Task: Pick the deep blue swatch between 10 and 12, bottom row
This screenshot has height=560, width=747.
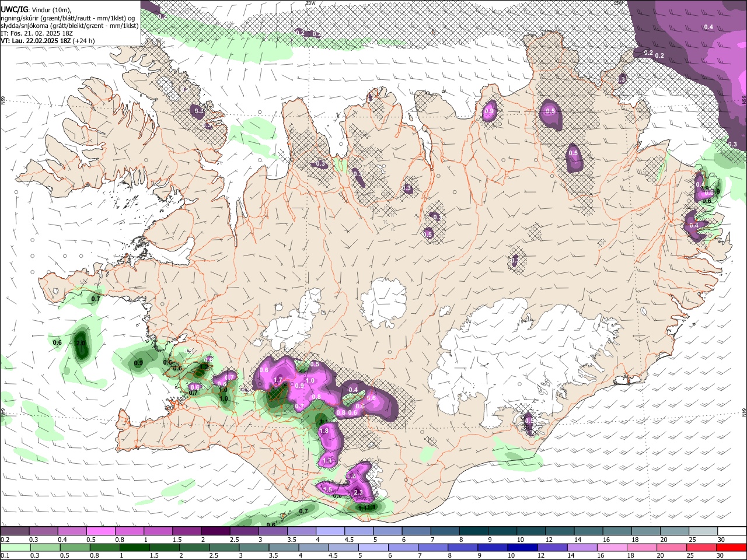Action: [x=522, y=547]
